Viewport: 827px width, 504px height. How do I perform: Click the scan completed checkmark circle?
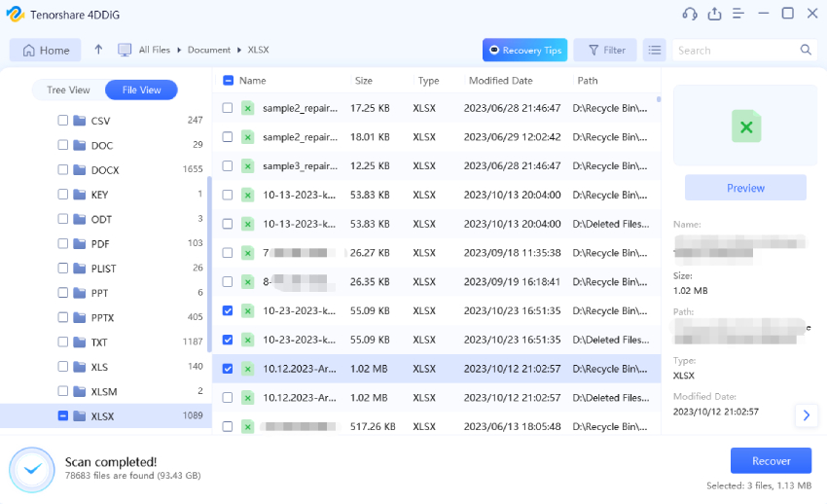[32, 470]
